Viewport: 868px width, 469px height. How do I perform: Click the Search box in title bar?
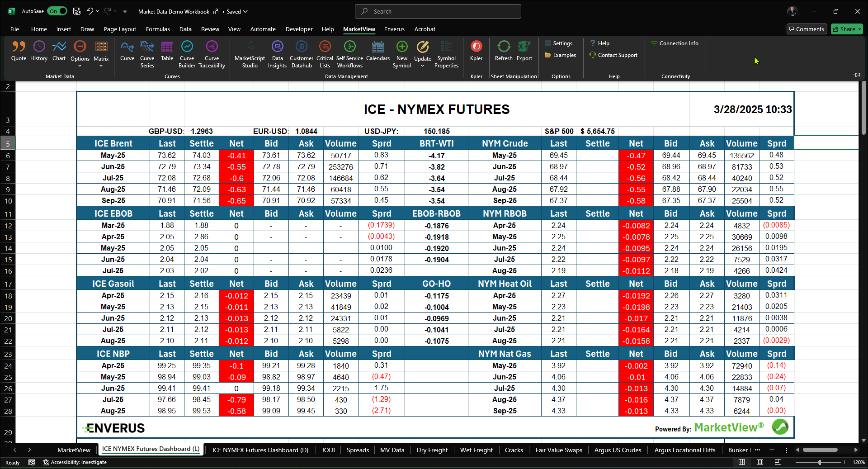438,11
